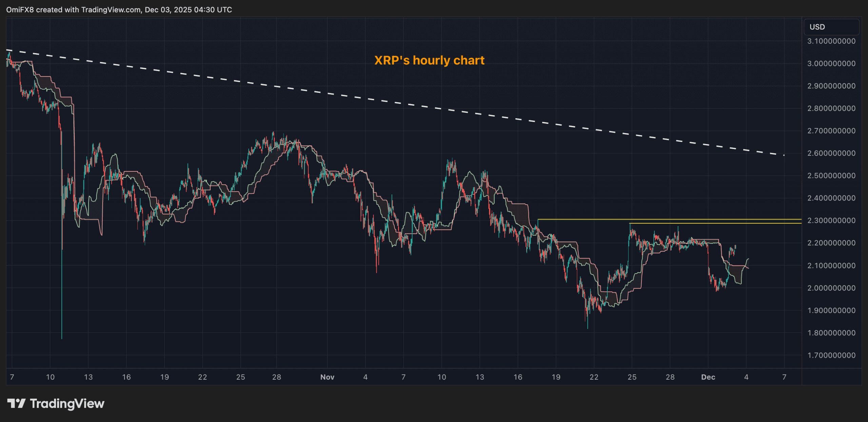Click the 7 date label at far right
The height and width of the screenshot is (422, 868).
pos(784,377)
